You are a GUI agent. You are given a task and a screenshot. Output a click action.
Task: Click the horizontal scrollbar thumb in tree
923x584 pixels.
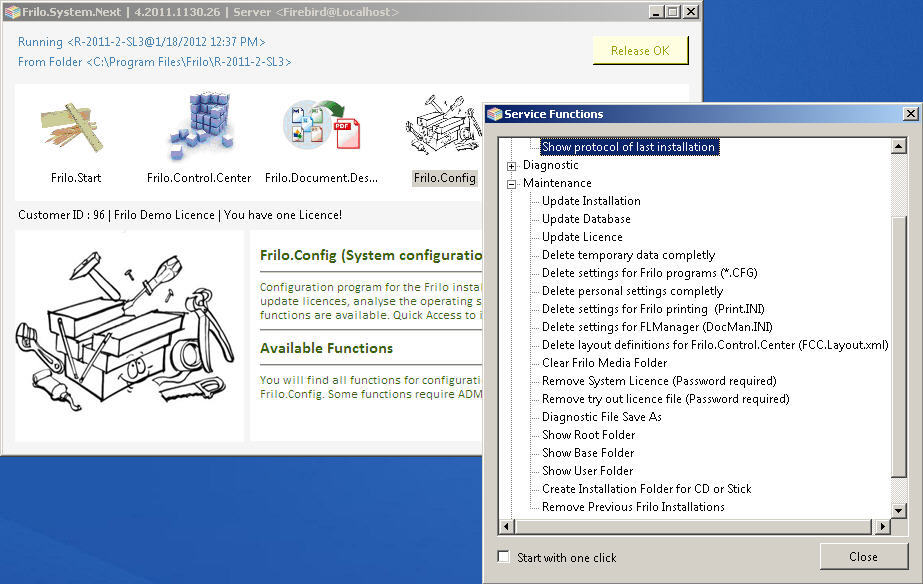(693, 526)
